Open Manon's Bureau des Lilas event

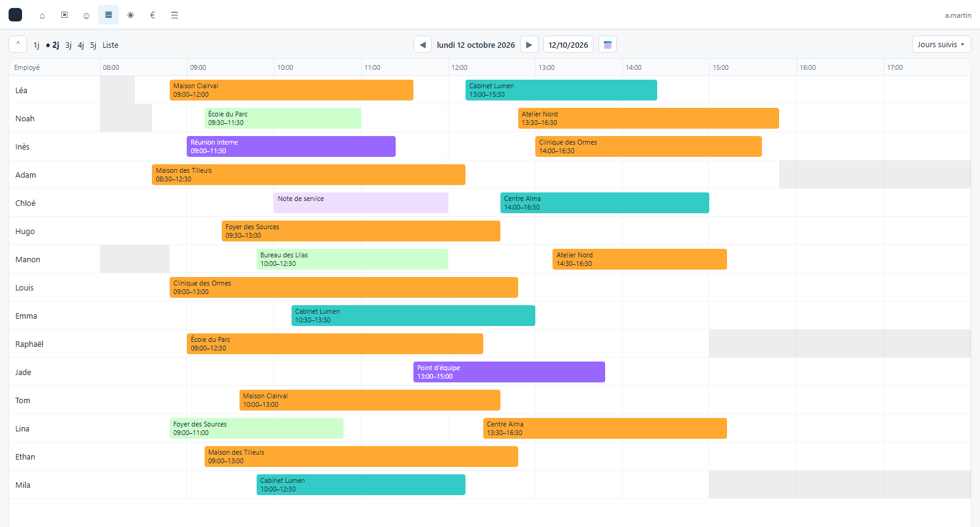(352, 259)
